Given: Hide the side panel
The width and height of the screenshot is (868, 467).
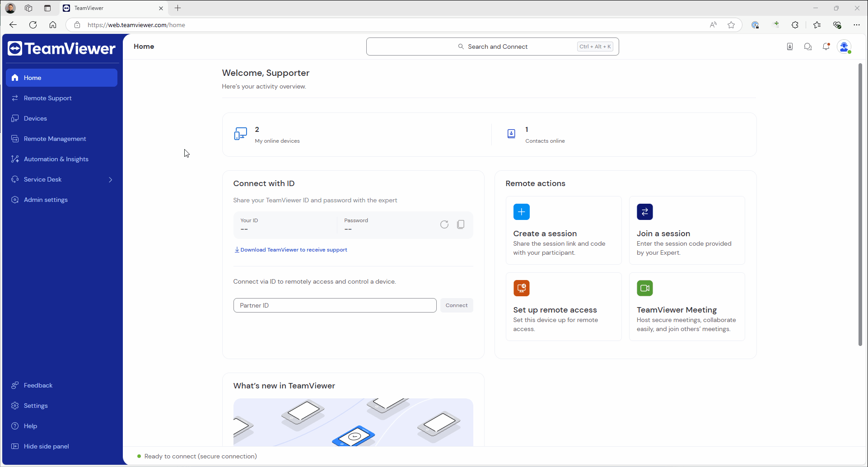Looking at the screenshot, I should [x=46, y=446].
